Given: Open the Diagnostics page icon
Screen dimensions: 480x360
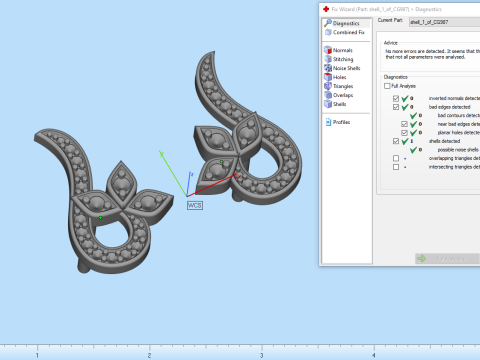Looking at the screenshot, I should tap(328, 23).
